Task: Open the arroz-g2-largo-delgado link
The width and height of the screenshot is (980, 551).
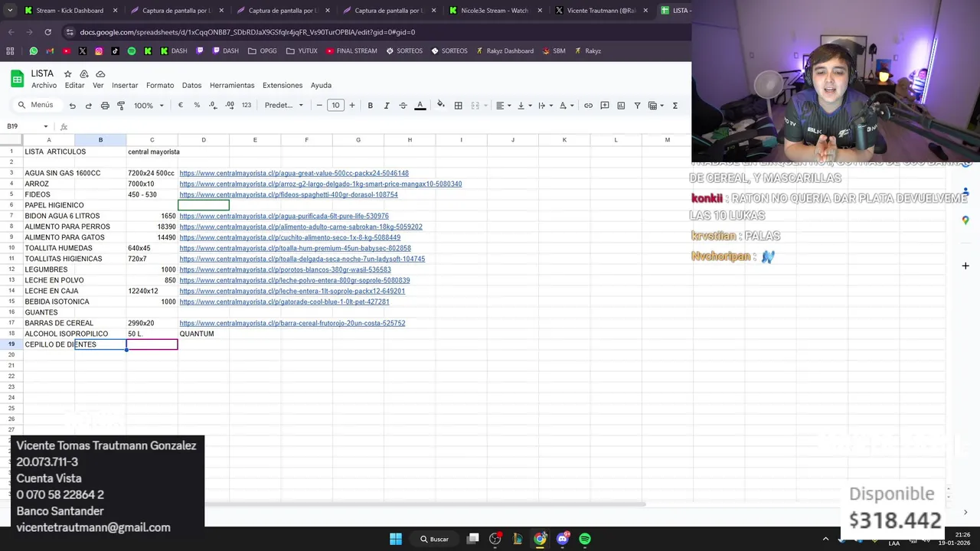Action: point(320,184)
